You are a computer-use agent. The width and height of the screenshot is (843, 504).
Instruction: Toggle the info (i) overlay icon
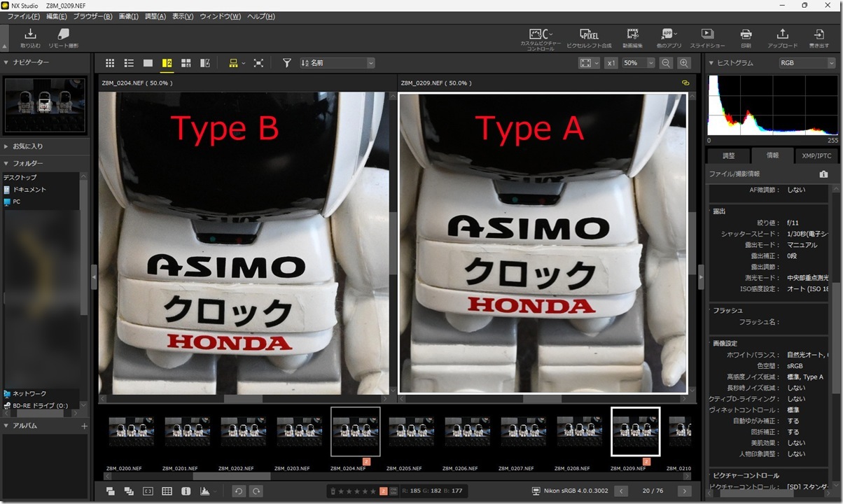point(186,491)
